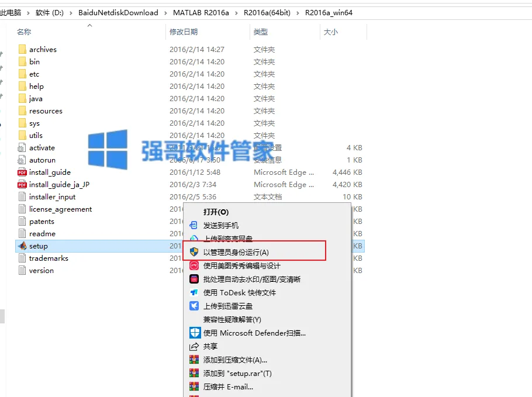
Task: Sort by 大小 column header
Action: click(331, 32)
